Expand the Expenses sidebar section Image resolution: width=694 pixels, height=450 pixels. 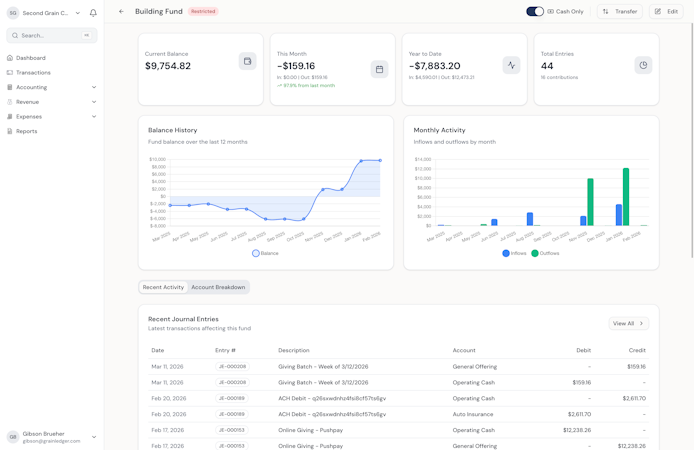pos(52,117)
